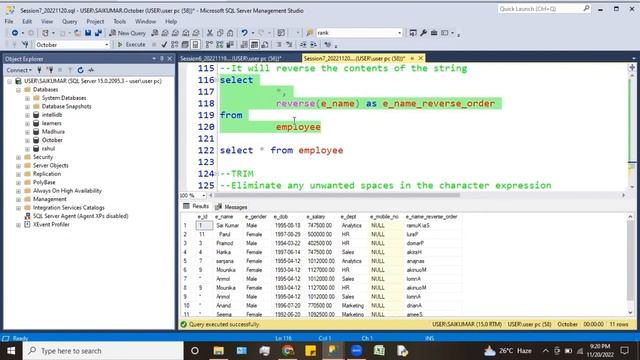Click the Find in Files icon beside rank box

click(310, 33)
